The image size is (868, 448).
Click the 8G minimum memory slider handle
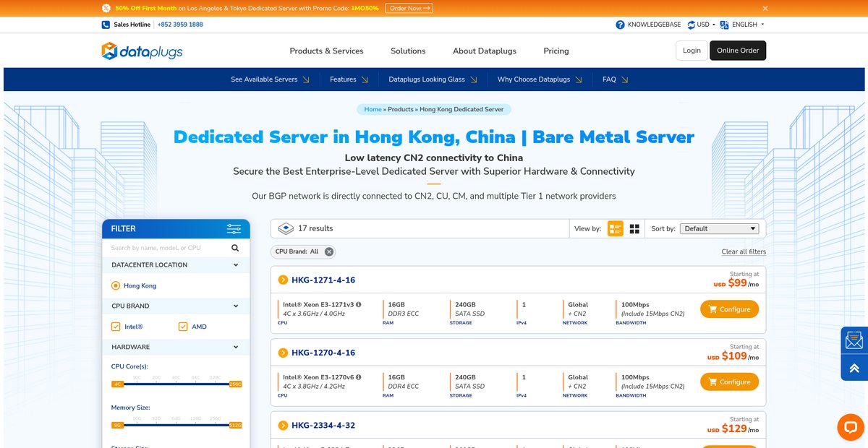(x=117, y=425)
